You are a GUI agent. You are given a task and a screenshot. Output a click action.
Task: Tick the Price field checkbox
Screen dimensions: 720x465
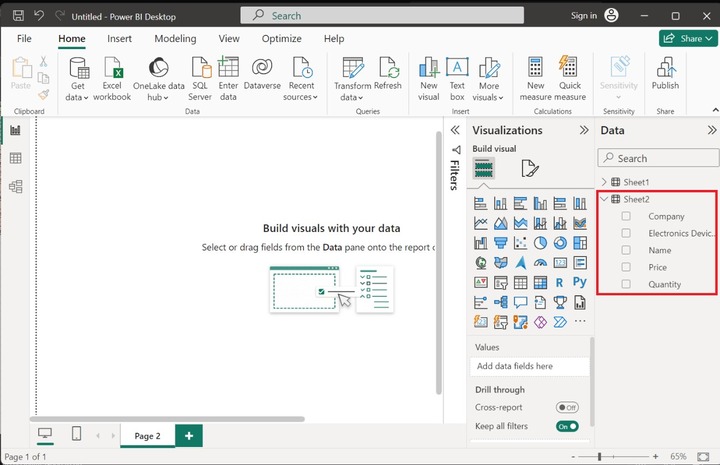pyautogui.click(x=626, y=267)
